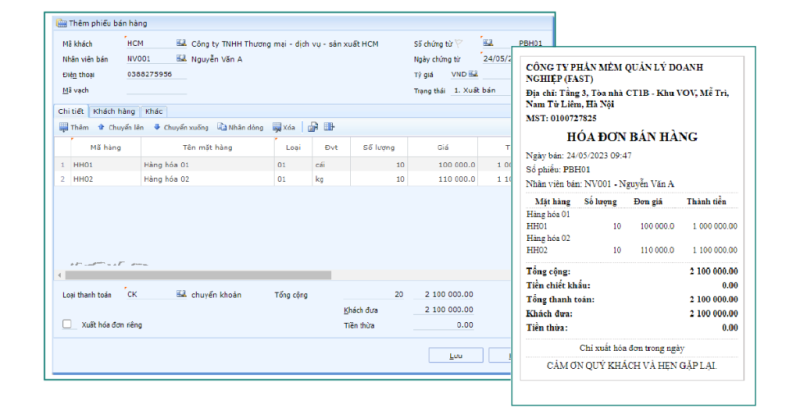Switch to the Khác tab
This screenshot has width=800, height=418.
(x=154, y=111)
